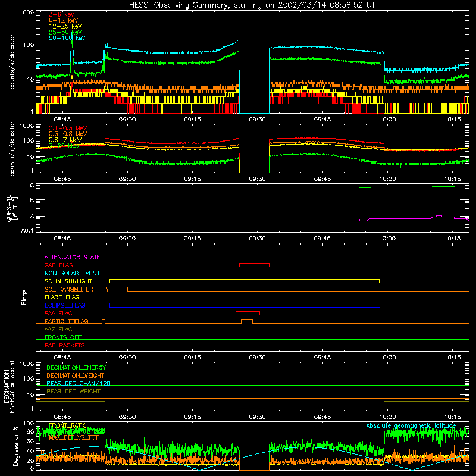Select the 'GAP_FLAG' flag label
This screenshot has width=476, height=476.
pos(58,265)
